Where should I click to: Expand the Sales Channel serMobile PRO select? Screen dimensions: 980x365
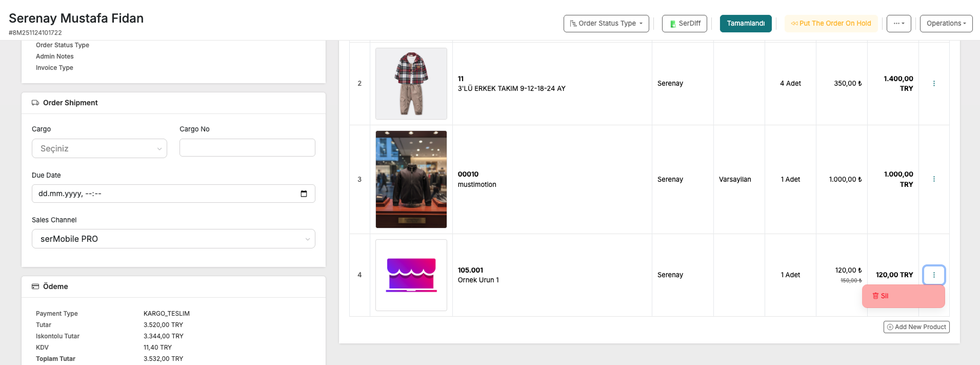point(173,239)
